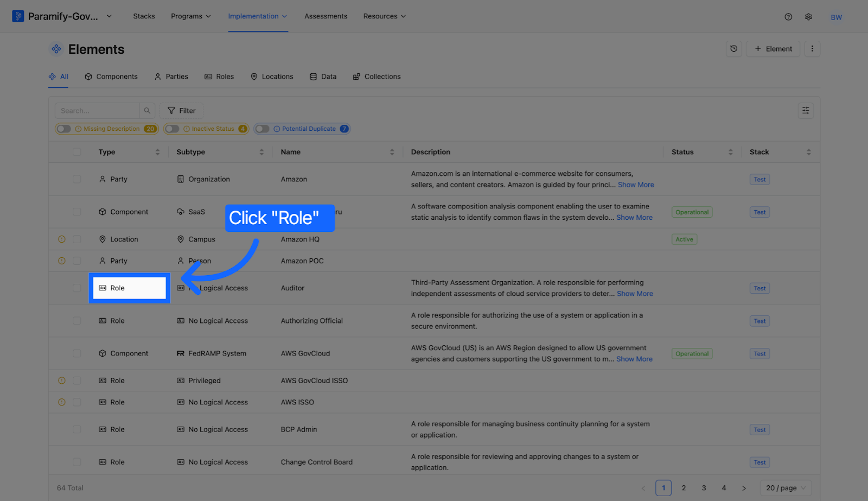Sort by the Status column
Image resolution: width=868 pixels, height=501 pixels.
[730, 152]
